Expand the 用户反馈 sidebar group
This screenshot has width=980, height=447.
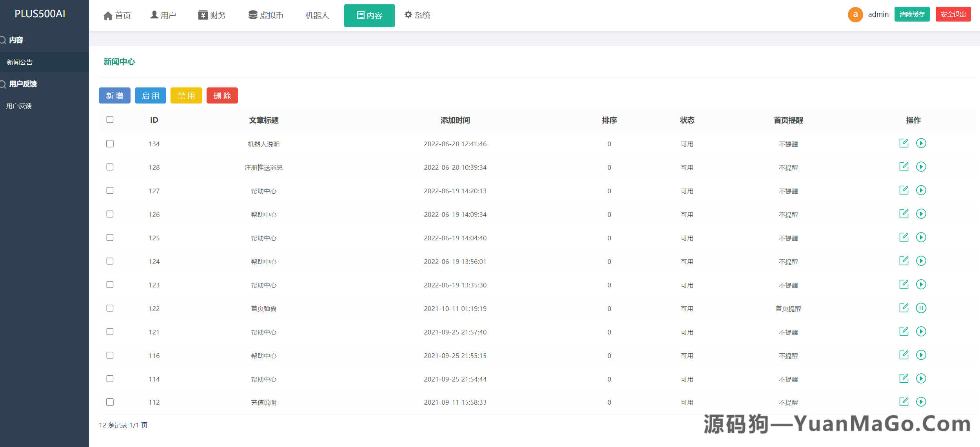coord(22,84)
